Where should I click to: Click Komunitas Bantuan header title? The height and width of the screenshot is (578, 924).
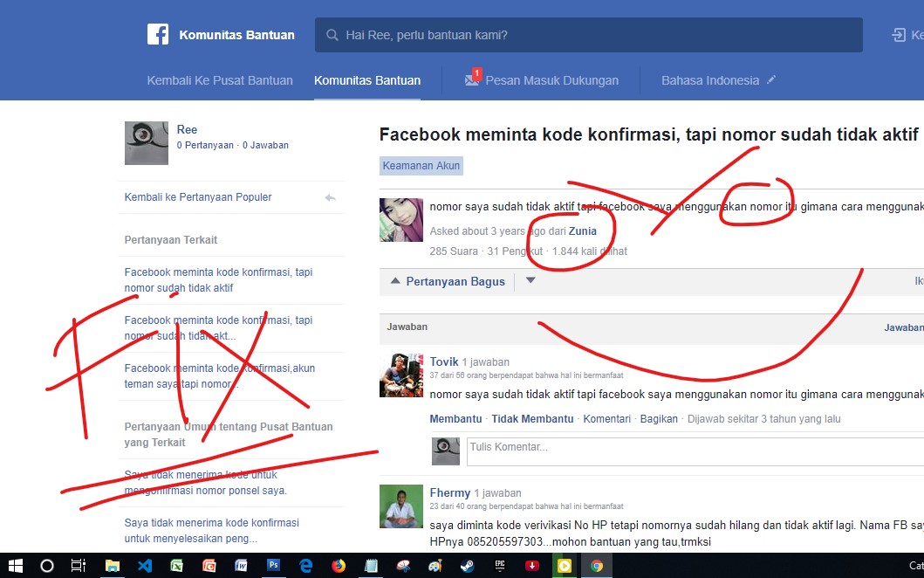coord(237,35)
